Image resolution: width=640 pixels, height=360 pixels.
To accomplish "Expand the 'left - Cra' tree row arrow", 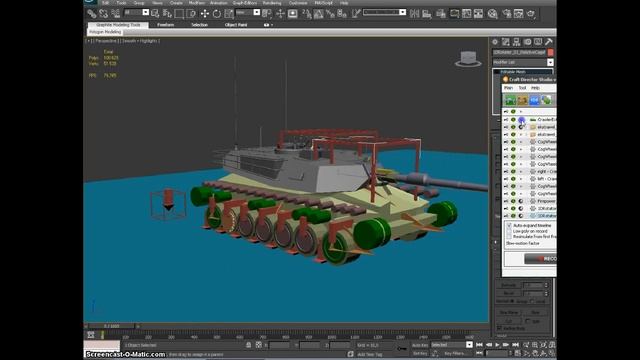I will 521,179.
